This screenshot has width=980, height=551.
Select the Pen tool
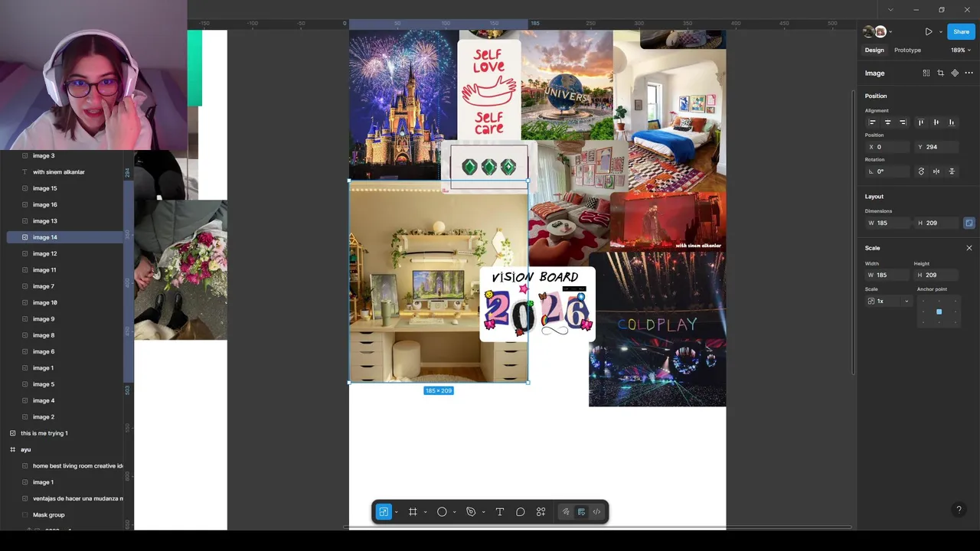471,512
